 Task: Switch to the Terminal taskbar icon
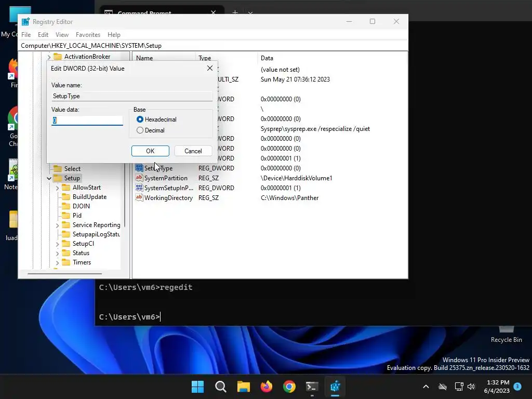[x=312, y=387]
